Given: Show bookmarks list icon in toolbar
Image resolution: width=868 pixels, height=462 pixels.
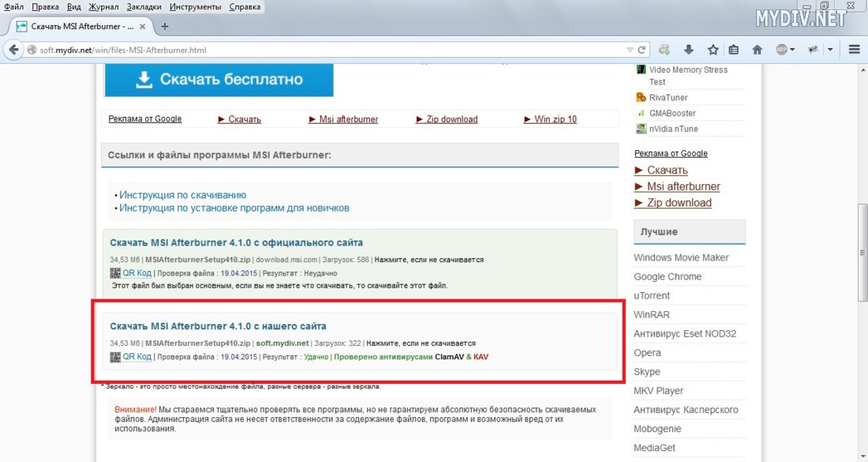Looking at the screenshot, I should (x=734, y=50).
